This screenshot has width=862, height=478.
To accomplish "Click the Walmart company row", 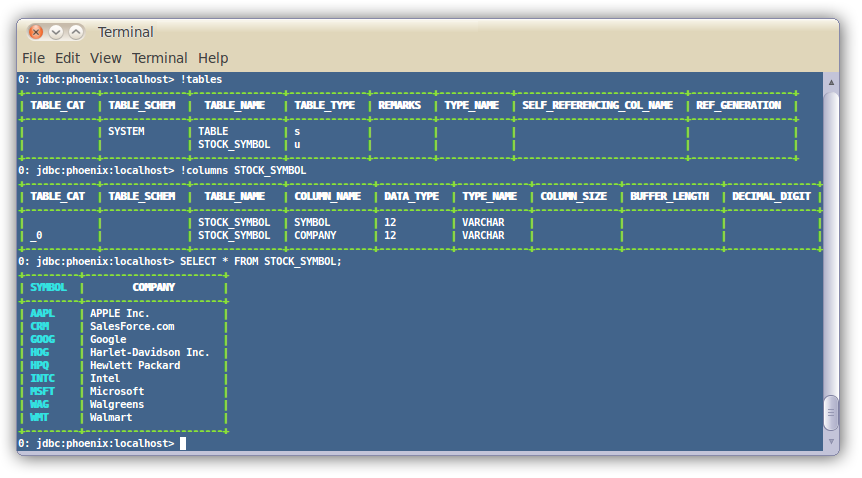I will [110, 417].
